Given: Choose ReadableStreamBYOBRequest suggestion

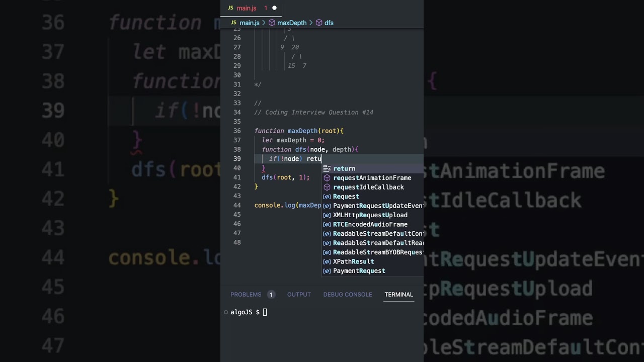Looking at the screenshot, I should pos(373,252).
